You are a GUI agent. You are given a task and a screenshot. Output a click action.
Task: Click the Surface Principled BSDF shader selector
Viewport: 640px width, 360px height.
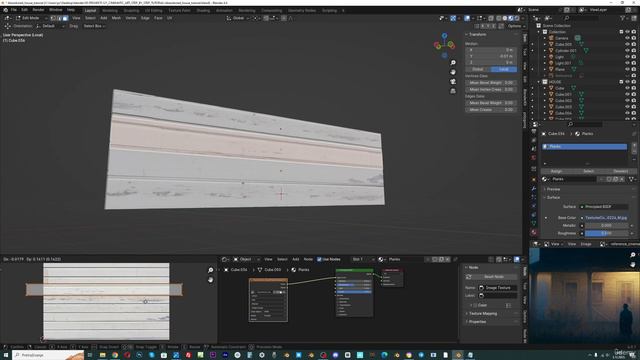tap(604, 207)
